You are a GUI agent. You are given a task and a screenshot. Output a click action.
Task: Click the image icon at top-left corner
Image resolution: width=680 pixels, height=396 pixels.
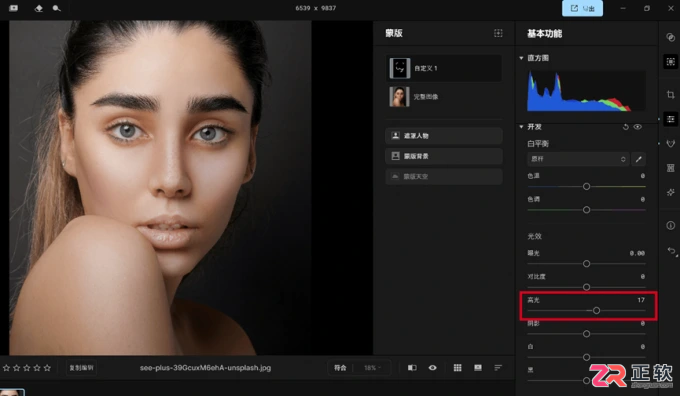pos(13,8)
